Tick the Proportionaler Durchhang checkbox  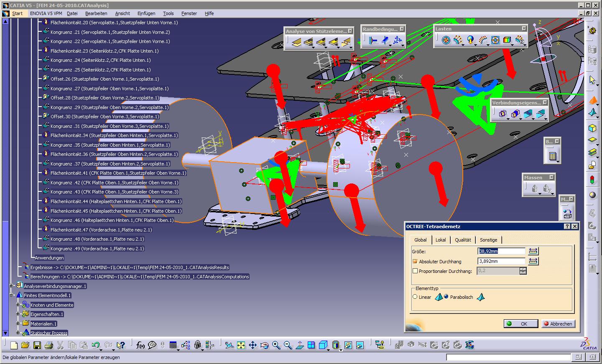pyautogui.click(x=415, y=271)
